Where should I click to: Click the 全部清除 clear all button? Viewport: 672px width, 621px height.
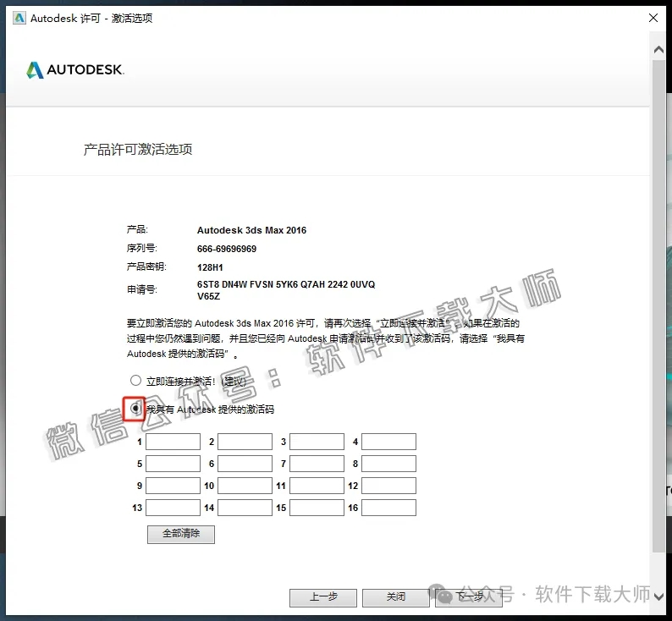click(x=181, y=535)
